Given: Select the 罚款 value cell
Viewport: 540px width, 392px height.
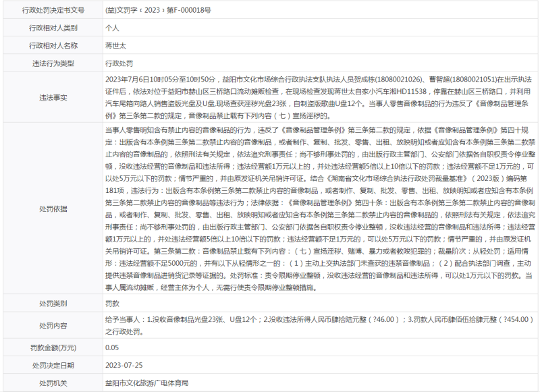Looking at the screenshot, I should click(x=113, y=305).
